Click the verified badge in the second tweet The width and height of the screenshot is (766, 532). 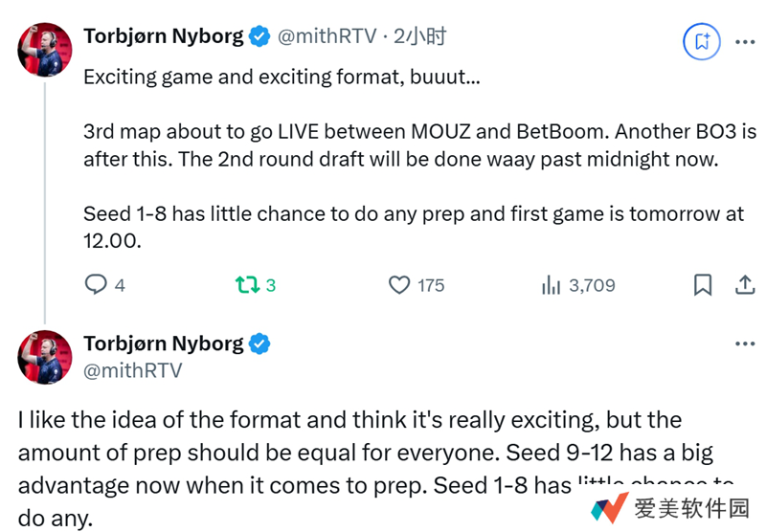(259, 344)
